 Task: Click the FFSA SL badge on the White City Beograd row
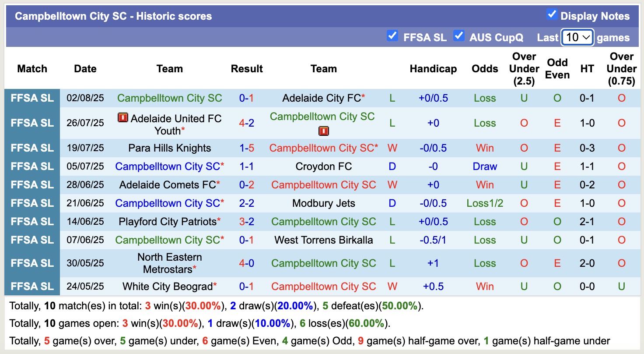32,286
